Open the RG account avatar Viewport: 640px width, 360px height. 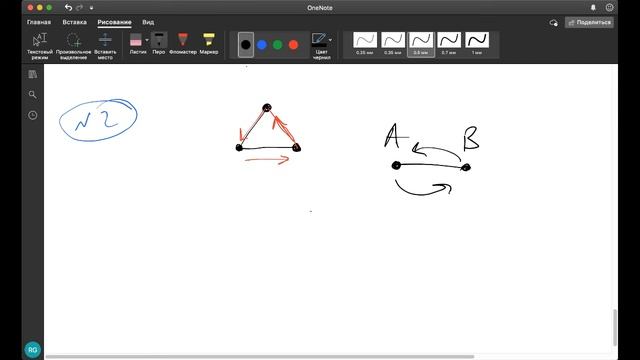(33, 350)
